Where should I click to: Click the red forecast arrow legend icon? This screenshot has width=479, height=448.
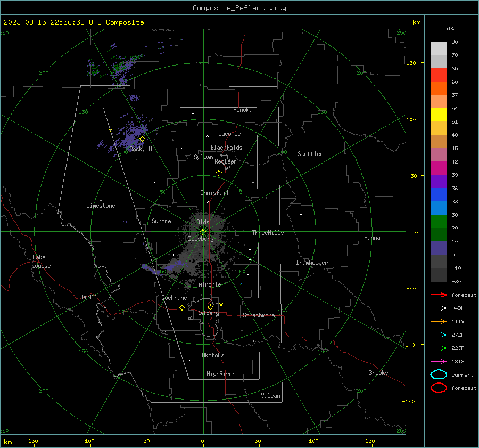click(439, 295)
